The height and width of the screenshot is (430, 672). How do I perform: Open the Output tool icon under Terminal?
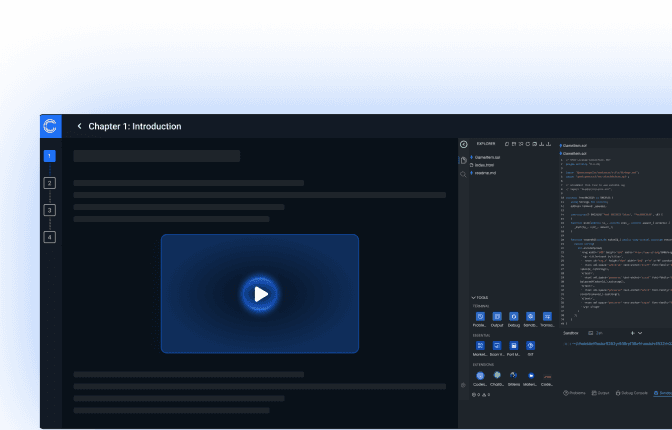(497, 316)
